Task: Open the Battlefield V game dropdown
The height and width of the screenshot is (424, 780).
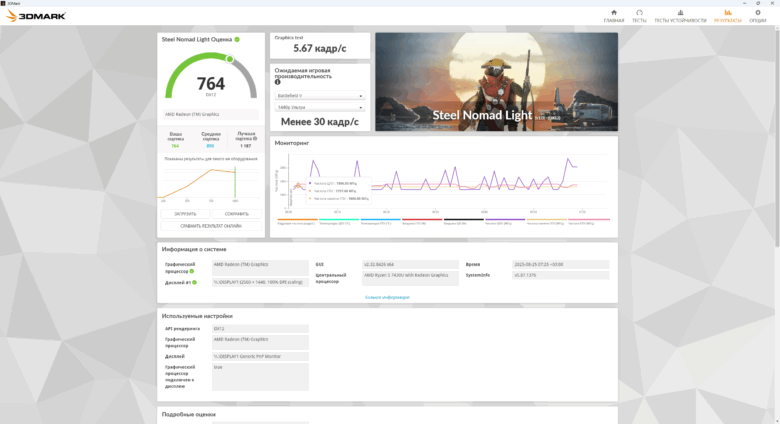Action: 320,96
